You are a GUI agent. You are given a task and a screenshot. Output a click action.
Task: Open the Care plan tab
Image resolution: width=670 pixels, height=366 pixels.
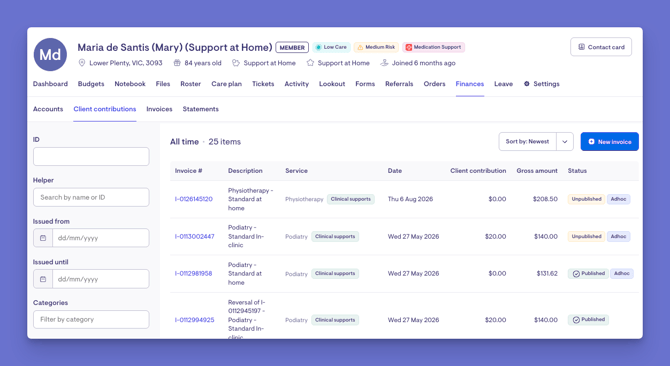pyautogui.click(x=226, y=84)
